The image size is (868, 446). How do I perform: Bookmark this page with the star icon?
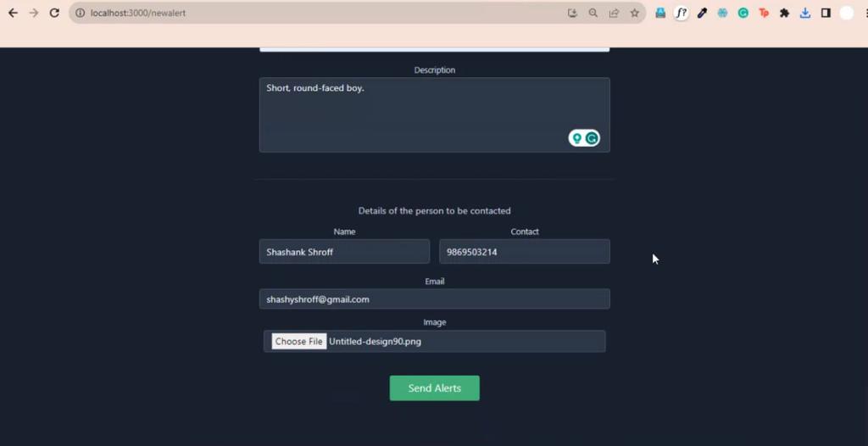634,13
